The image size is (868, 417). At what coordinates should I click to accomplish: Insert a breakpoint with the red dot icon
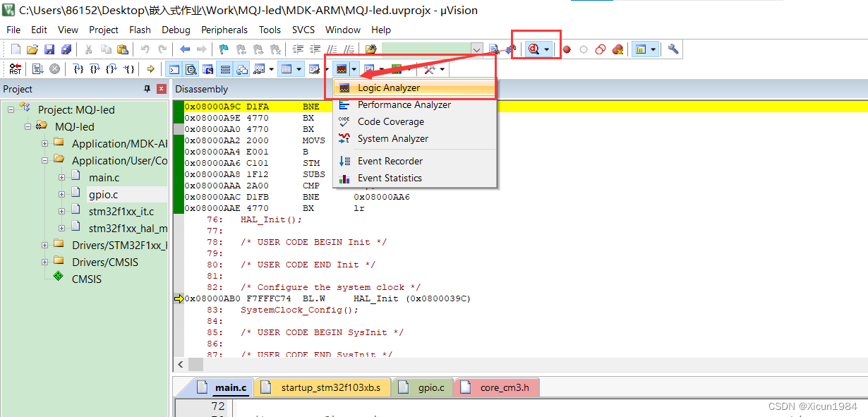point(566,49)
